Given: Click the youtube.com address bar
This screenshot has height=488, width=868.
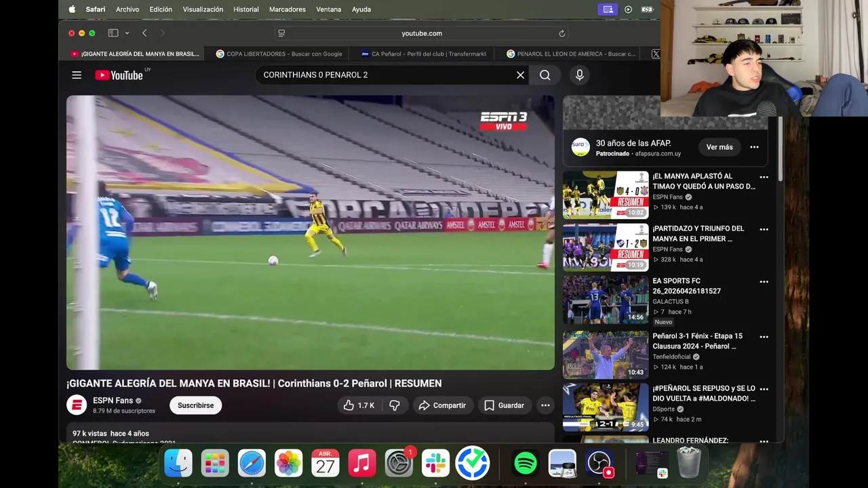Looking at the screenshot, I should pyautogui.click(x=421, y=33).
